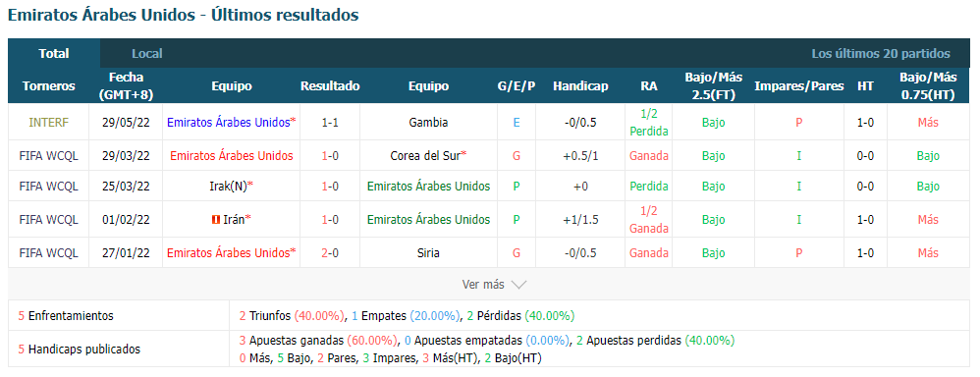Click the 2-0 result versus Siria
Image resolution: width=980 pixels, height=377 pixels.
coord(330,253)
